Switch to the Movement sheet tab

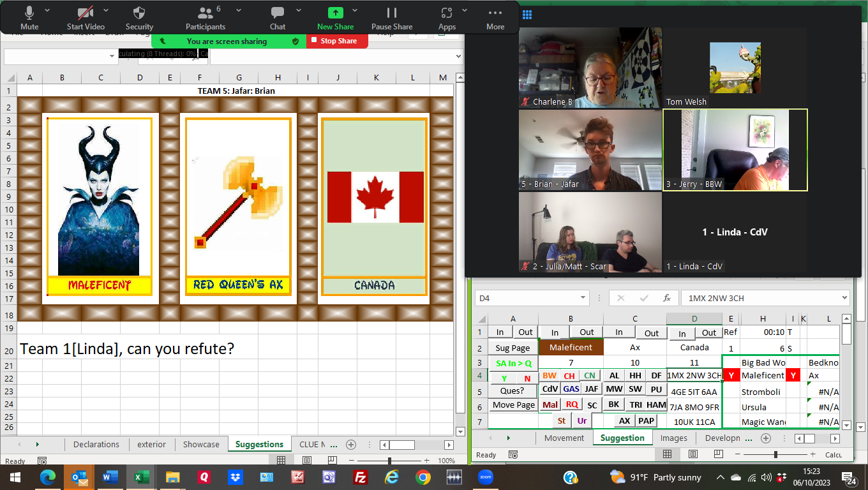click(x=564, y=438)
